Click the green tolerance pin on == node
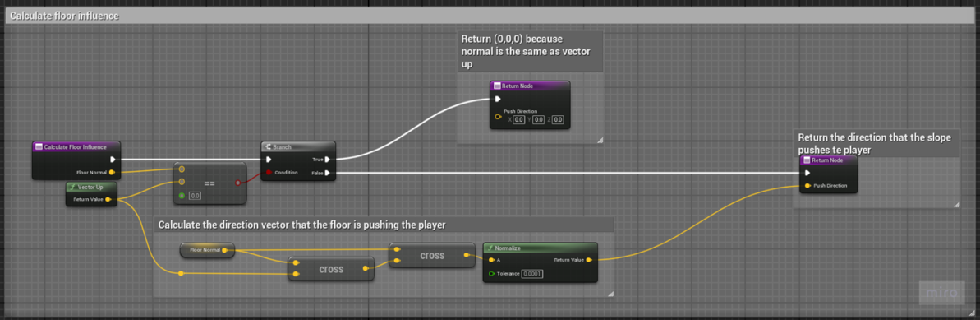 coord(182,196)
